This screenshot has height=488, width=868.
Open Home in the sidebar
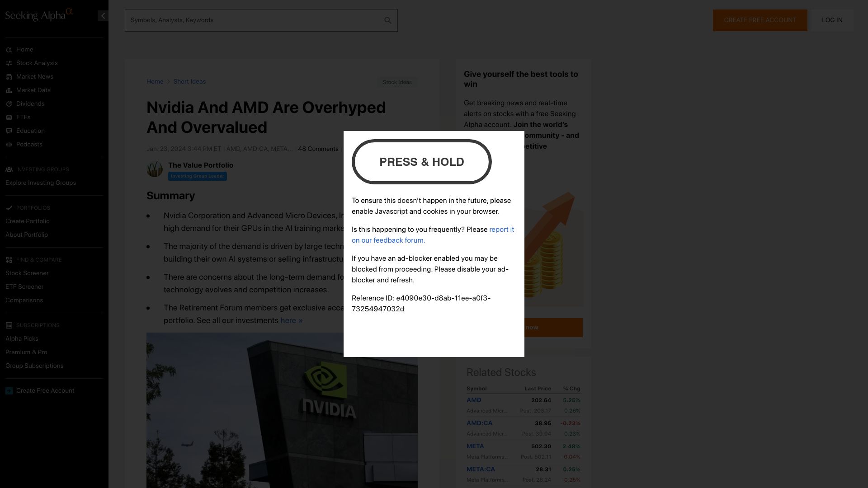tap(24, 50)
